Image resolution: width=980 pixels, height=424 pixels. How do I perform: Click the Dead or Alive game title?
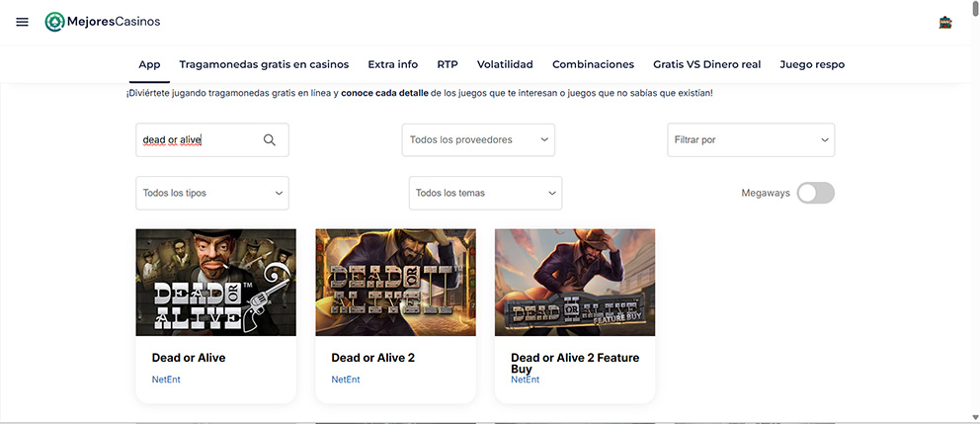point(189,358)
